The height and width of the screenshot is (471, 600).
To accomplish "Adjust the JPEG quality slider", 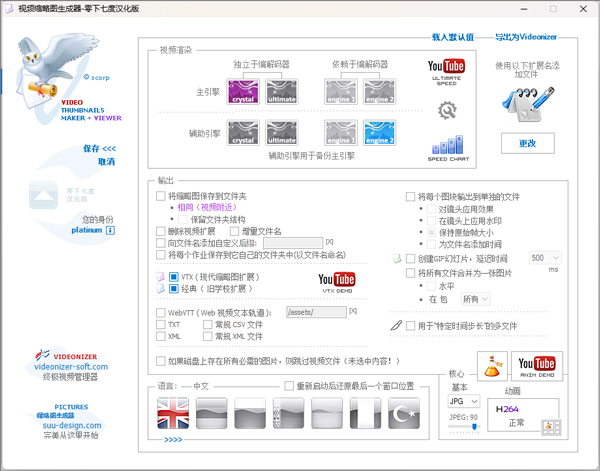I will [463, 426].
